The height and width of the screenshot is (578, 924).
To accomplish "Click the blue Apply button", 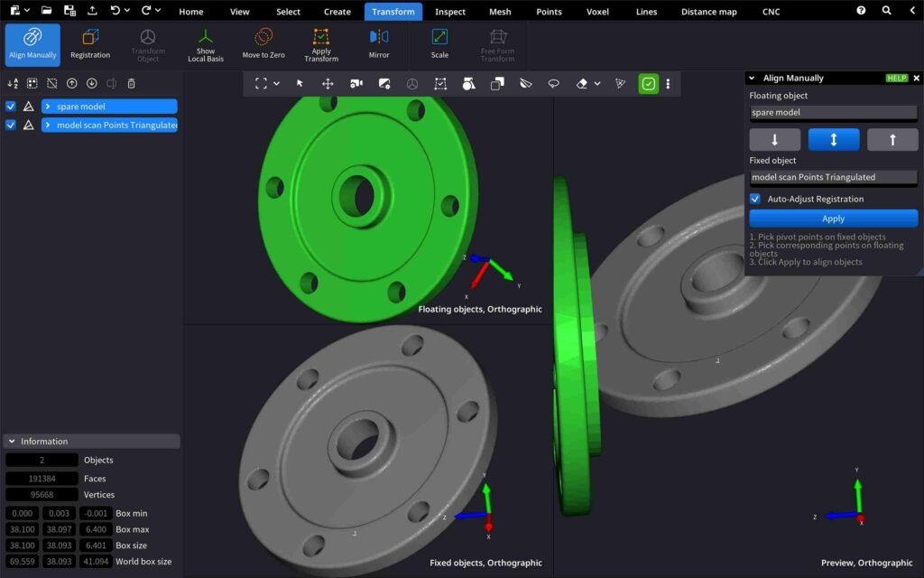I will click(x=833, y=219).
